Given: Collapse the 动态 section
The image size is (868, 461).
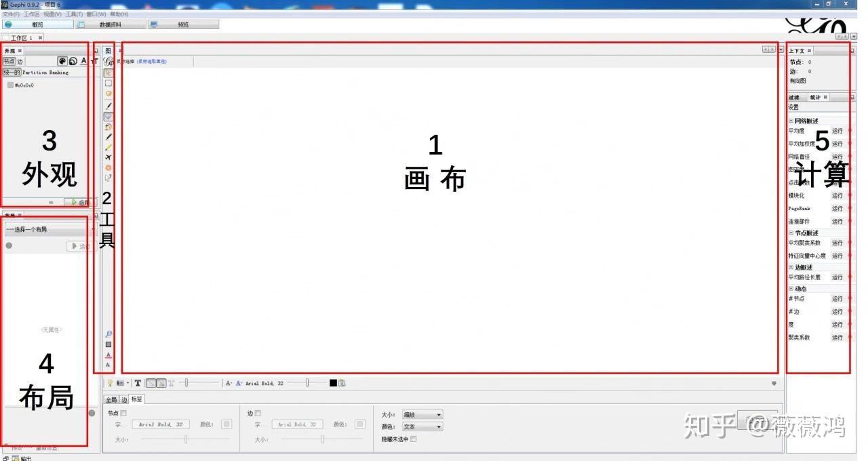Looking at the screenshot, I should click(x=791, y=289).
